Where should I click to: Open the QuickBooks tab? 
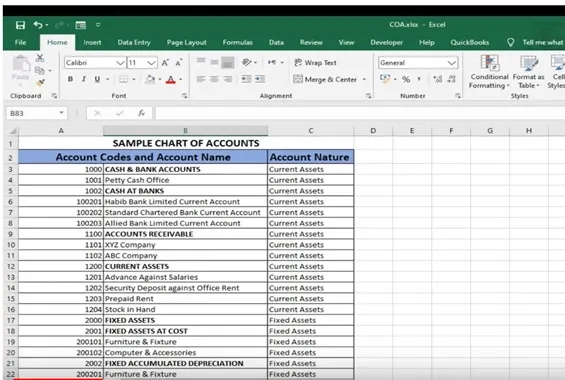pos(470,43)
